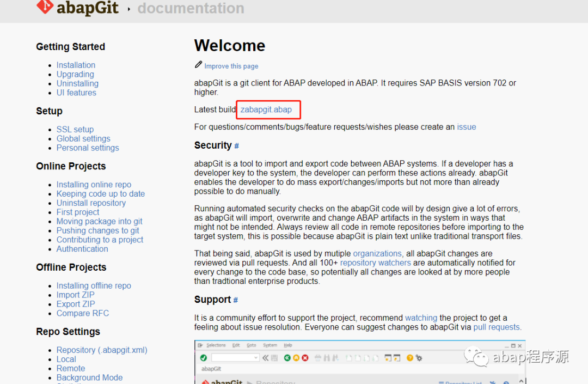Viewport: 588px width, 384px height.
Task: Click the gear settings icon in SAP toolbar
Action: (419, 358)
